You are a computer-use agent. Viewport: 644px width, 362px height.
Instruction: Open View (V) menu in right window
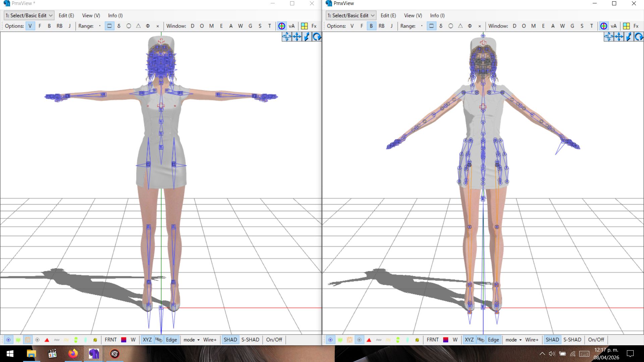[413, 15]
